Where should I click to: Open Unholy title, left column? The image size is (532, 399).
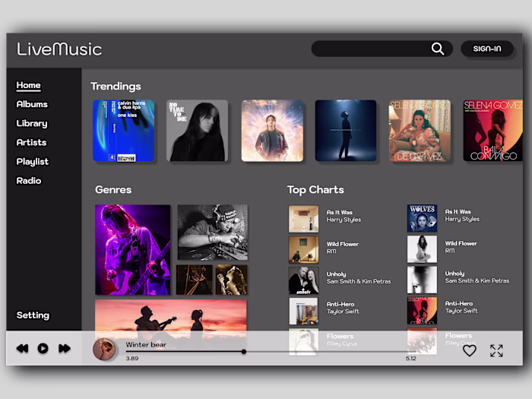[x=336, y=274]
